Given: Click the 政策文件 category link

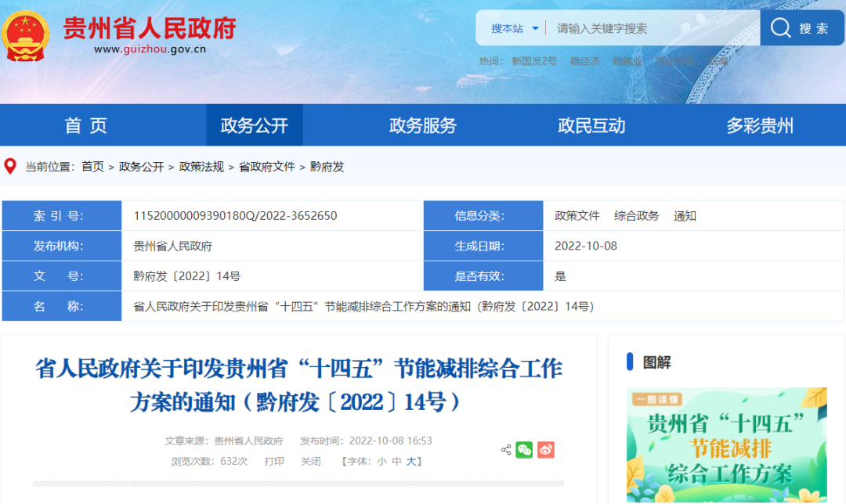Looking at the screenshot, I should click(577, 216).
